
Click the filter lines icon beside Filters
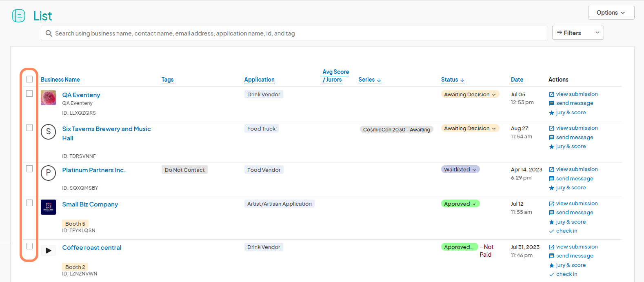tap(560, 33)
